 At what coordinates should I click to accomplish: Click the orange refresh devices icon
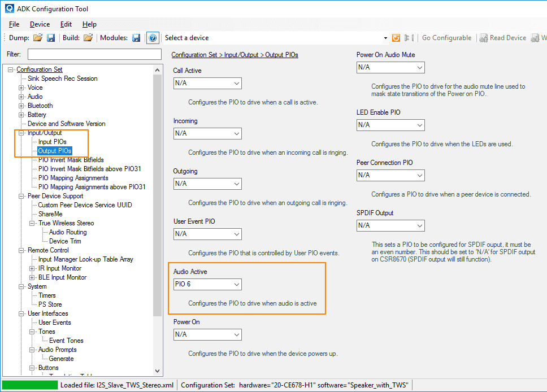[x=396, y=38]
